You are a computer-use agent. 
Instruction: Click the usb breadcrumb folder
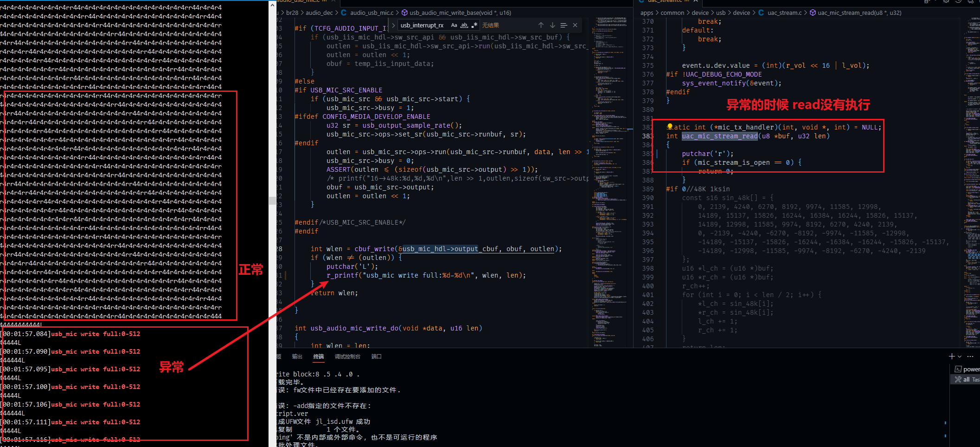(x=721, y=13)
